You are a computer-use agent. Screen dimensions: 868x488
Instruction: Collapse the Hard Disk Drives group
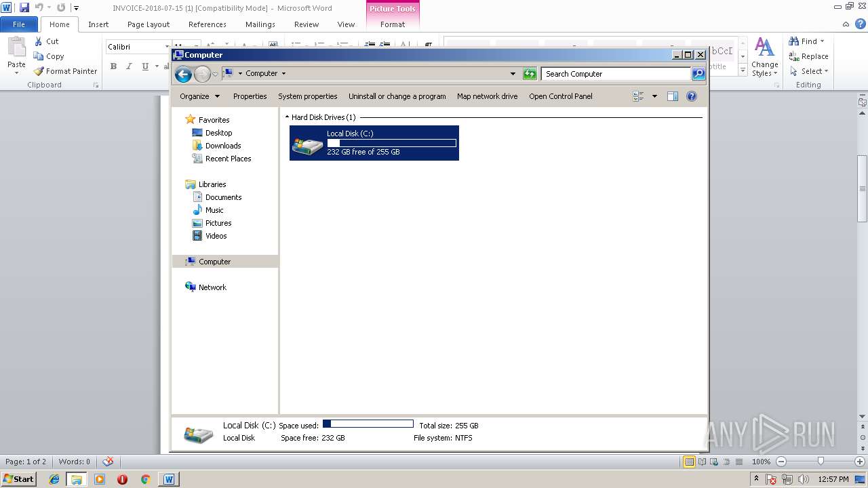tap(287, 117)
